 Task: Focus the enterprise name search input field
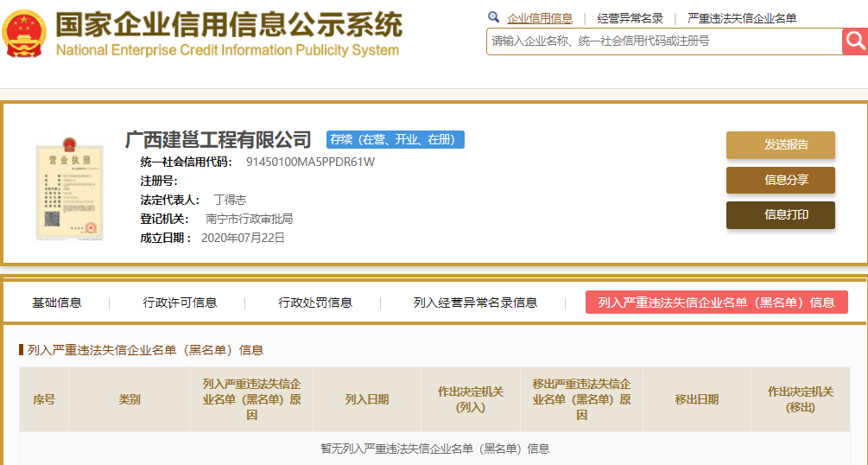[664, 41]
